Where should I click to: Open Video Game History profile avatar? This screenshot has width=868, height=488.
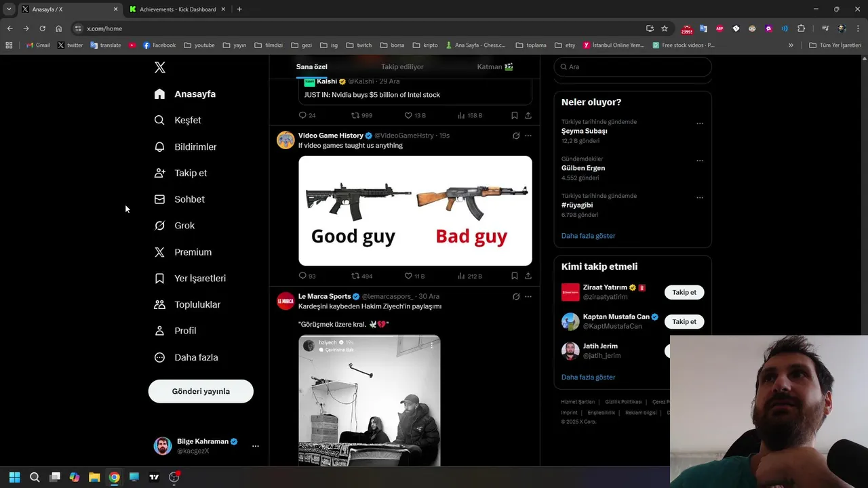[x=285, y=140]
